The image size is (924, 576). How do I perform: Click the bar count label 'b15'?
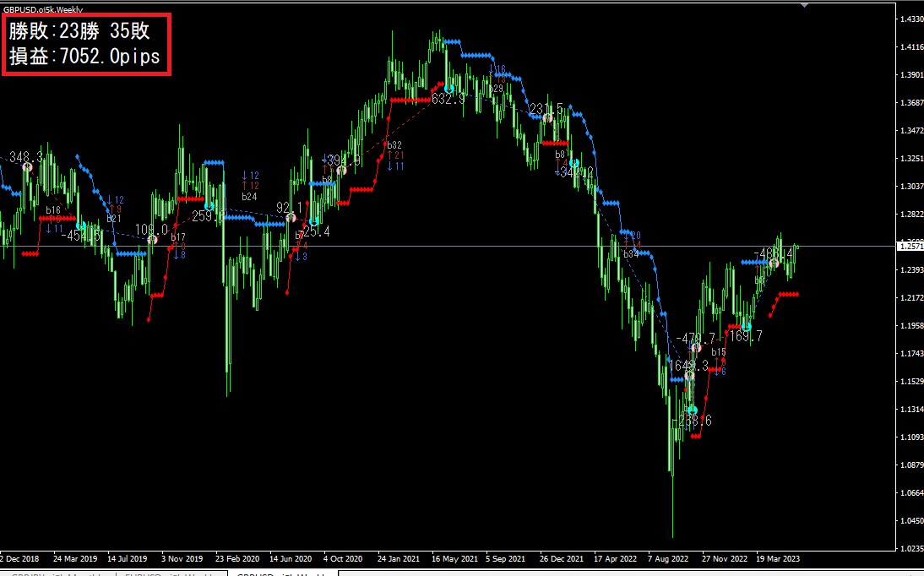[x=719, y=352]
